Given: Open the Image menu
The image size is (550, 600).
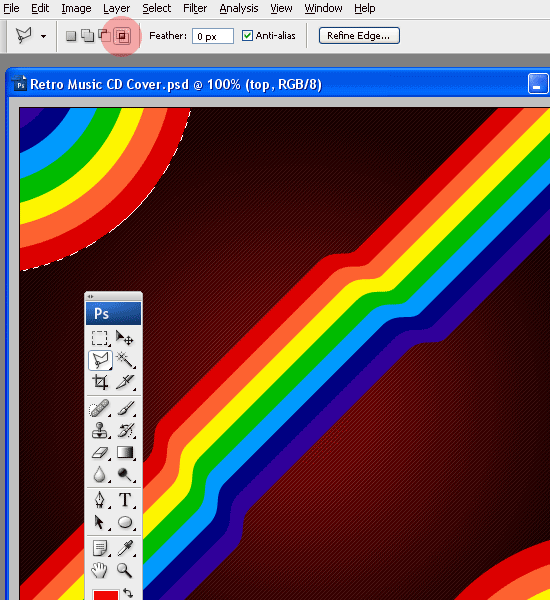Looking at the screenshot, I should [76, 8].
